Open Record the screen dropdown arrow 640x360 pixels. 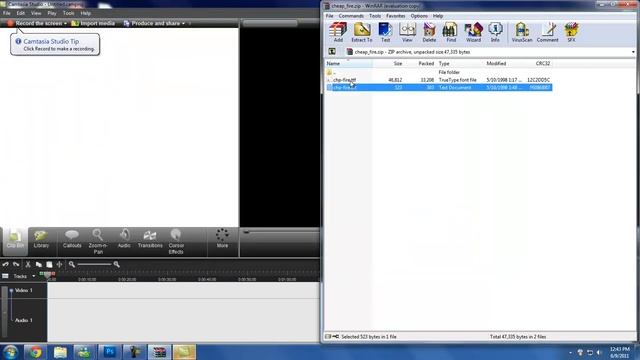(65, 24)
